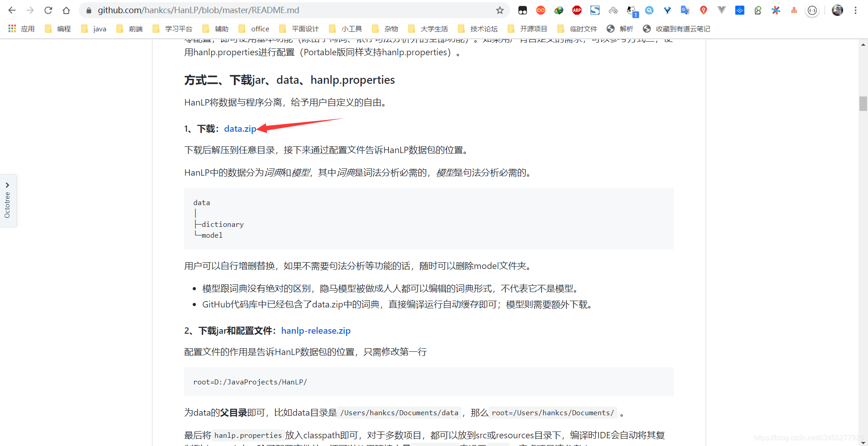Image resolution: width=868 pixels, height=446 pixels.
Task: View site info via the lock icon
Action: pyautogui.click(x=89, y=10)
